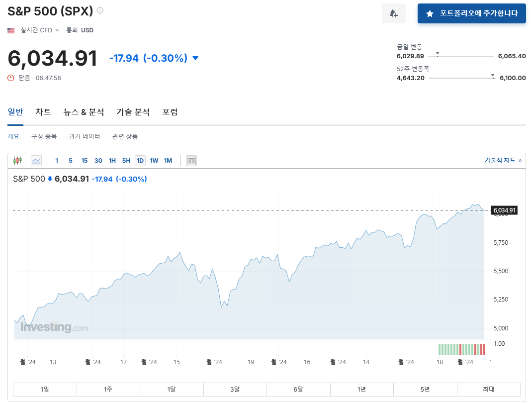Select the 일반 tab
532x404 pixels.
[15, 111]
